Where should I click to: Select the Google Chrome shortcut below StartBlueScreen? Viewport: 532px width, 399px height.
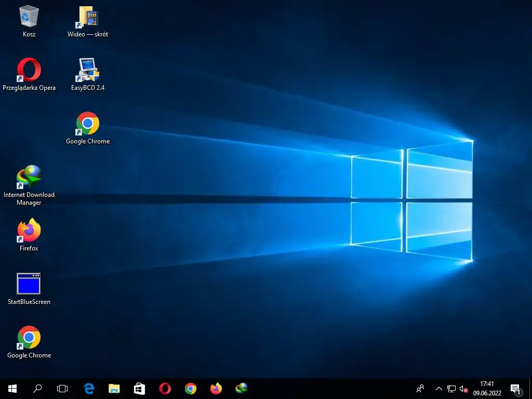29,342
